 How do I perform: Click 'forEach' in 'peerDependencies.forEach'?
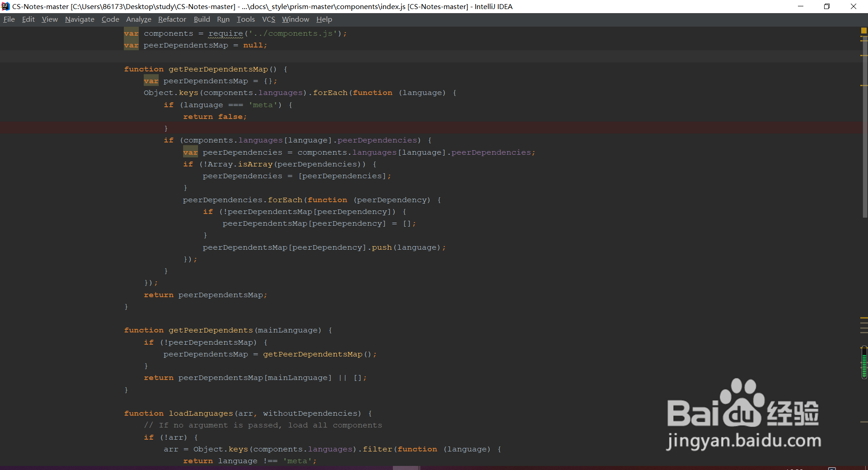(285, 200)
